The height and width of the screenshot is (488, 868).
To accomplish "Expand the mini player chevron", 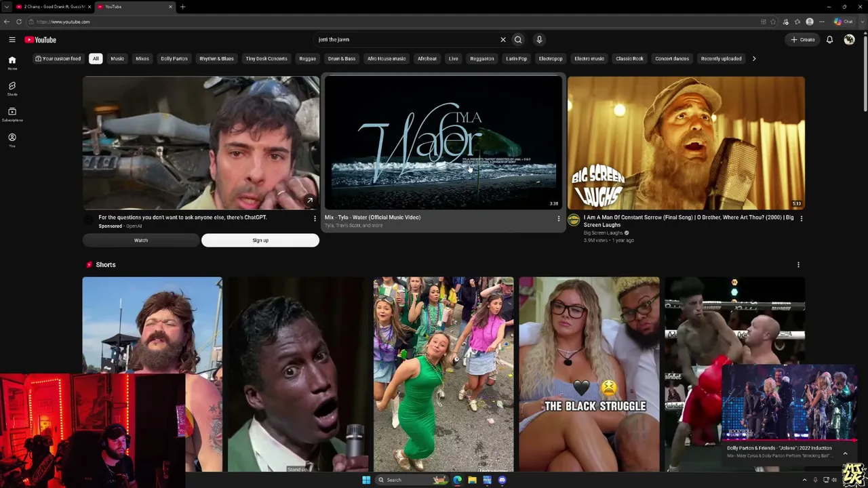I will coord(845,453).
